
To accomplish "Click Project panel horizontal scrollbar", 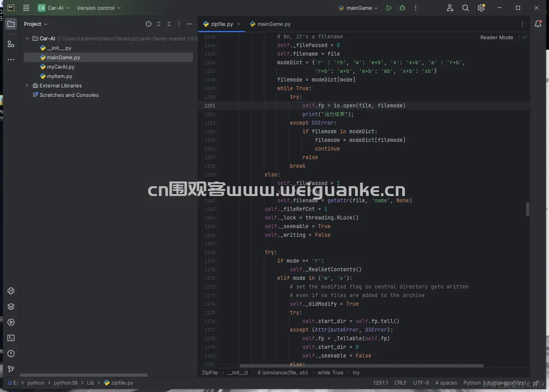I will [x=84, y=375].
